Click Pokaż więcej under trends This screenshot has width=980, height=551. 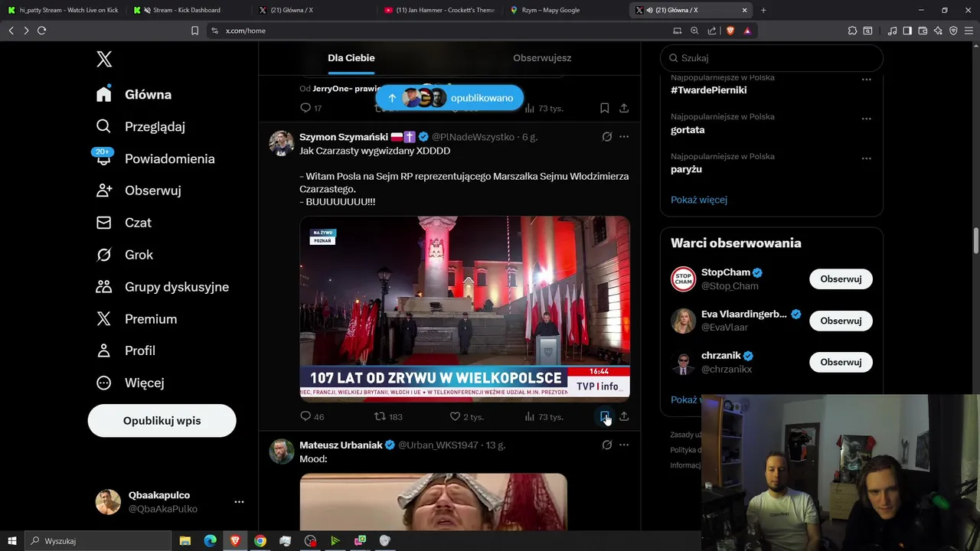tap(699, 200)
